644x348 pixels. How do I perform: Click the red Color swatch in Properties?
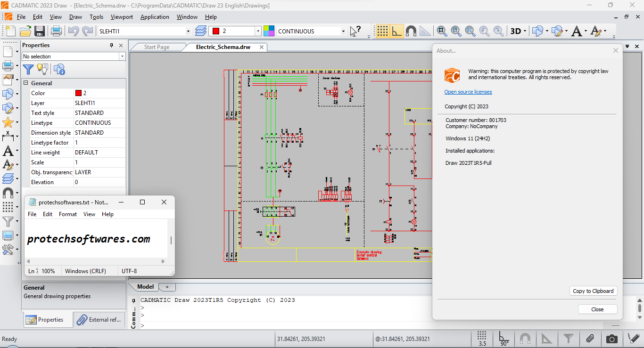click(78, 93)
